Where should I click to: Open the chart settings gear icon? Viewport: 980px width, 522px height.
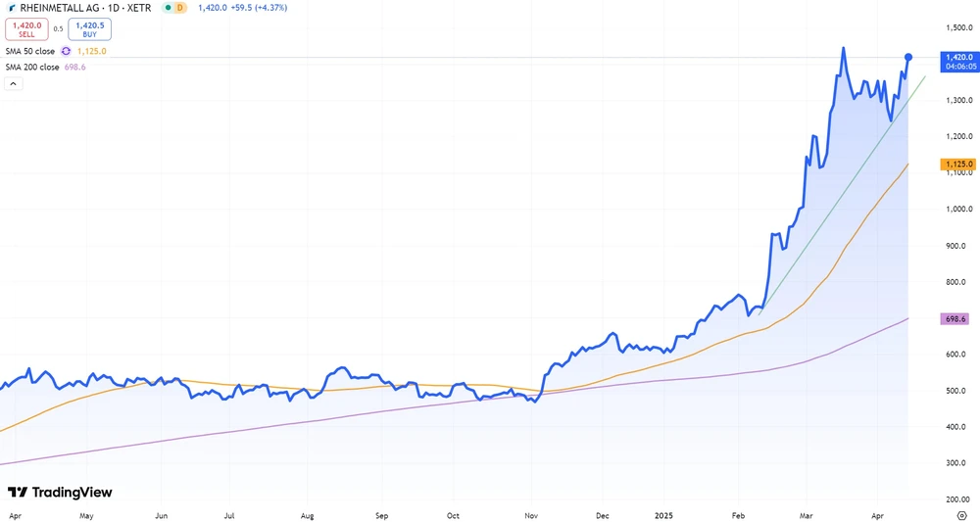[x=962, y=516]
